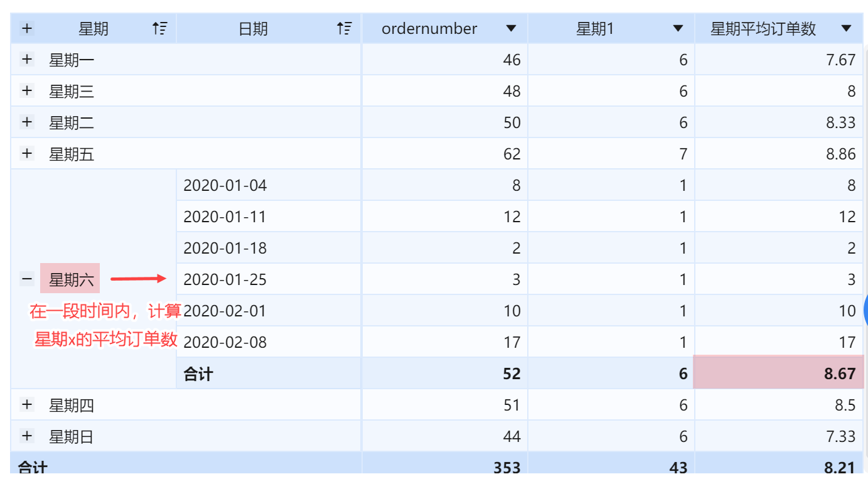Click the 2020-02-08 date cell
This screenshot has height=479, width=868.
225,342
